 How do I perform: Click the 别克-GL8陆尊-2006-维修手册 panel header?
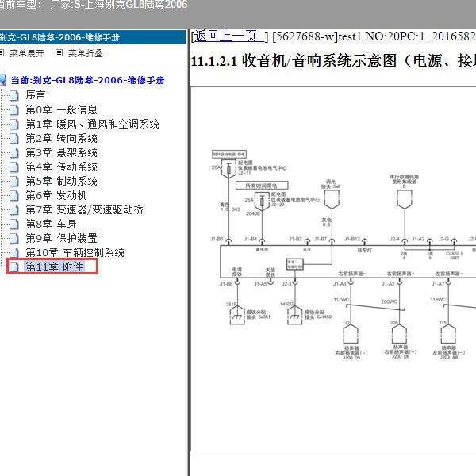93,37
